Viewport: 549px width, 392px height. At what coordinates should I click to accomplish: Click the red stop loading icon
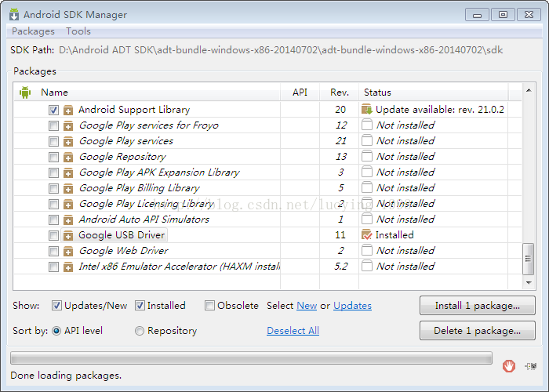tap(509, 365)
